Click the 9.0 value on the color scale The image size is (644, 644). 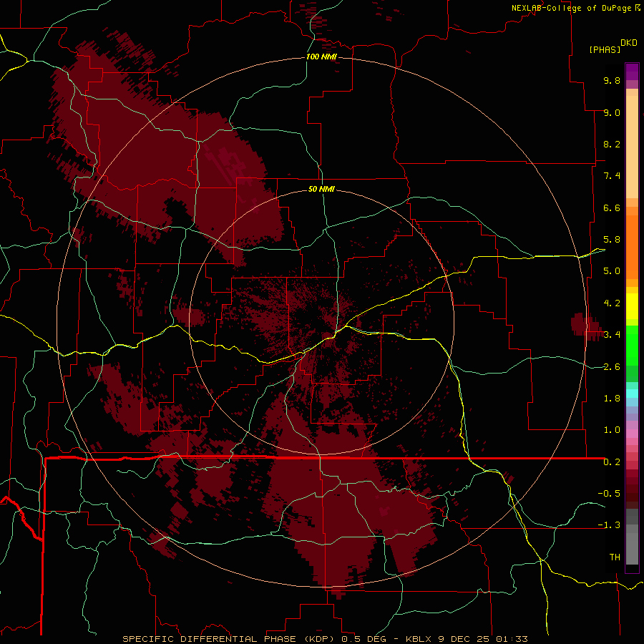coord(612,112)
